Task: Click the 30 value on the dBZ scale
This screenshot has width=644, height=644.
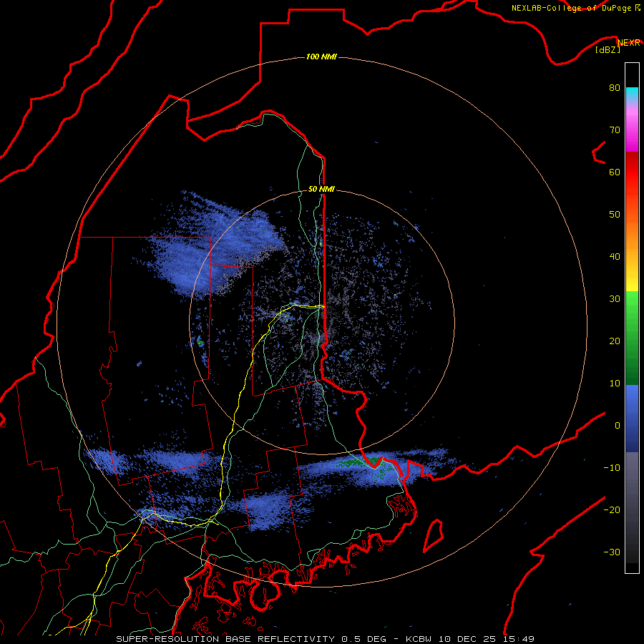Action: coord(615,299)
